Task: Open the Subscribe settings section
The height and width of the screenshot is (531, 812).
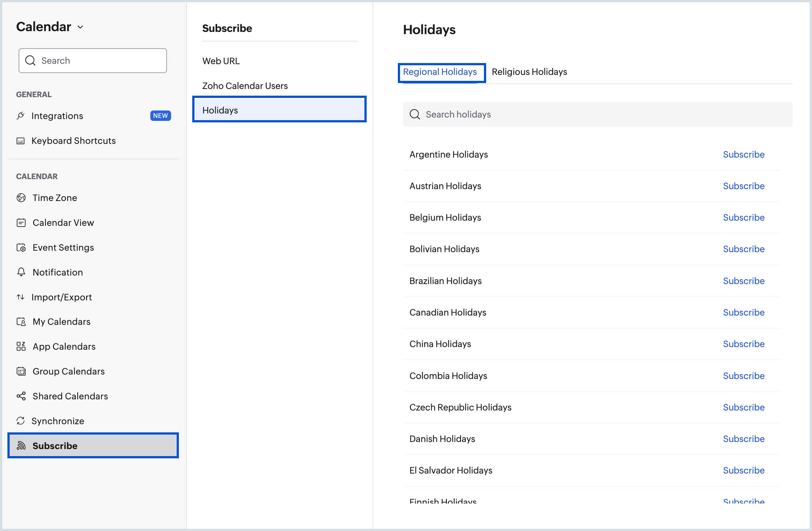Action: 93,446
